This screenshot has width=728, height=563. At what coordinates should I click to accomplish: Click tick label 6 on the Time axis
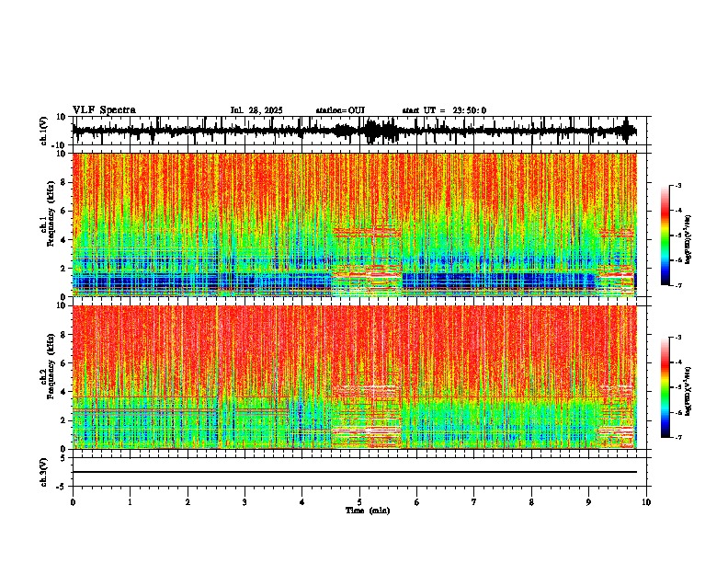(416, 502)
